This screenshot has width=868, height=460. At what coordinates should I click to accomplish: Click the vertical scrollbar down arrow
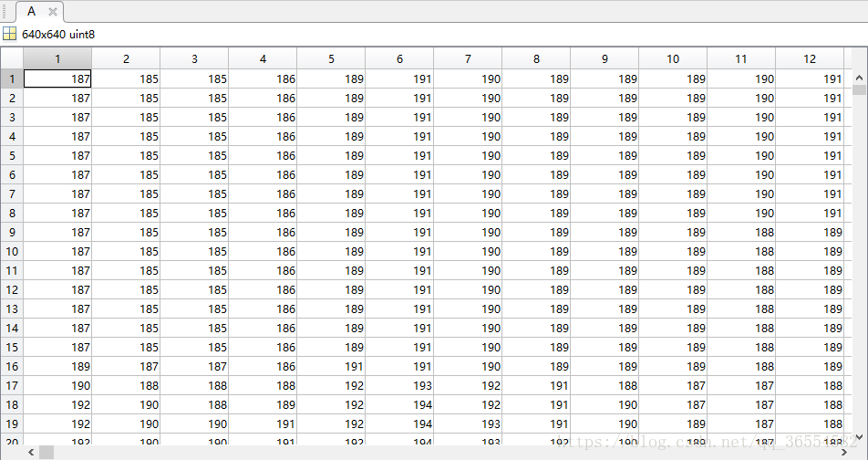pyautogui.click(x=859, y=436)
